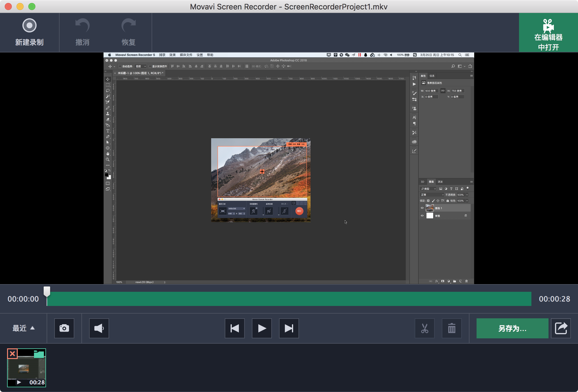578x392 pixels.
Task: Open the 类型 layer filter dropdown
Action: tap(428, 189)
